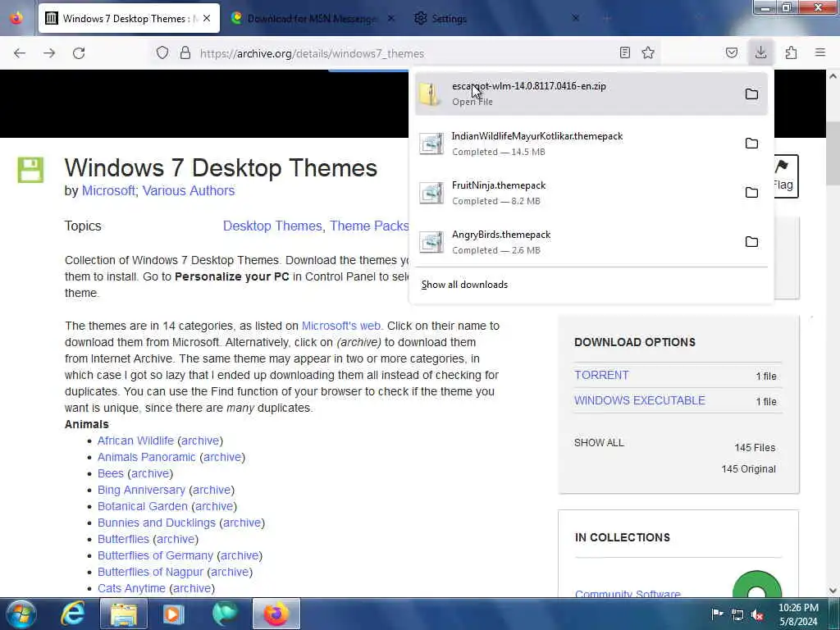Click the Firefox View icon at tab bar start

[16, 18]
